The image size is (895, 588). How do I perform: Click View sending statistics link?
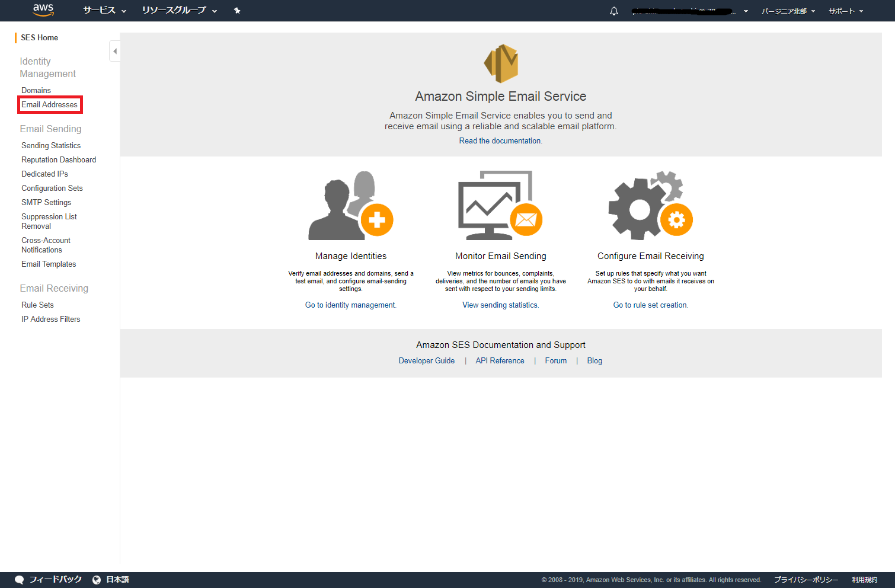500,305
